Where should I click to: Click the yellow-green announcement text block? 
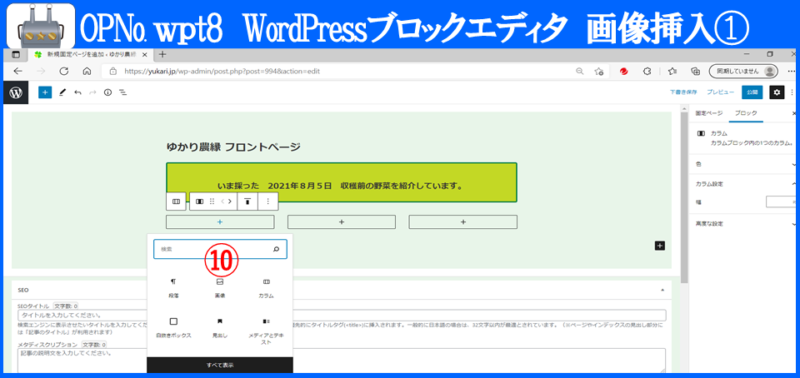341,183
